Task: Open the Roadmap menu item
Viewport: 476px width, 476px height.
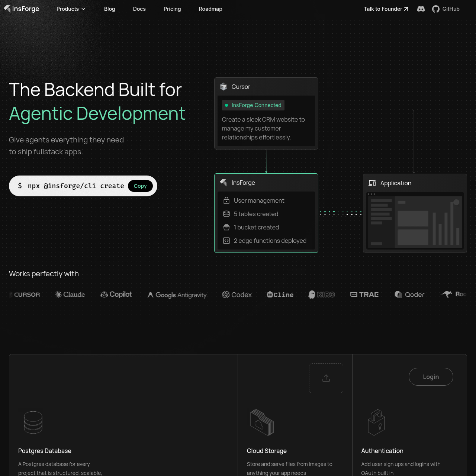Action: (x=210, y=9)
